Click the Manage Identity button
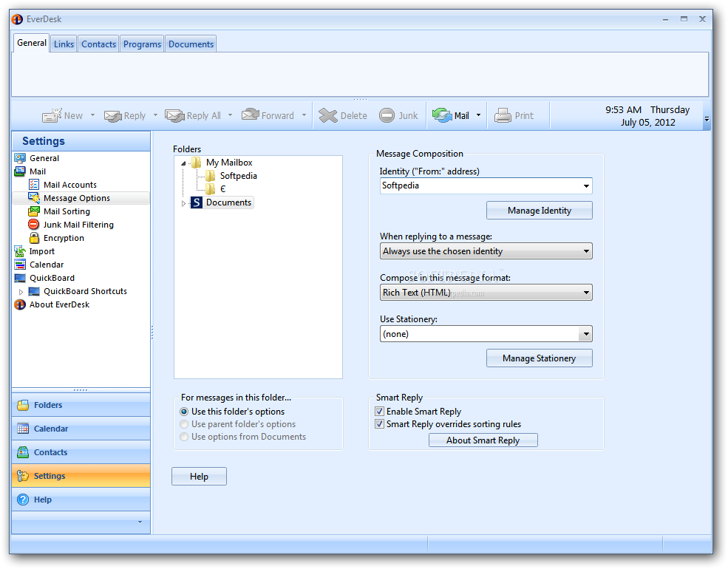Viewport: 728px width, 569px height. 539,211
